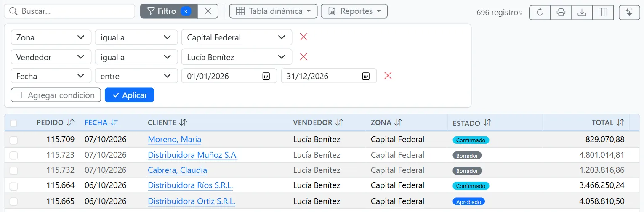The image size is (644, 212).
Task: Sort by ESTADO column arrows
Action: point(487,123)
